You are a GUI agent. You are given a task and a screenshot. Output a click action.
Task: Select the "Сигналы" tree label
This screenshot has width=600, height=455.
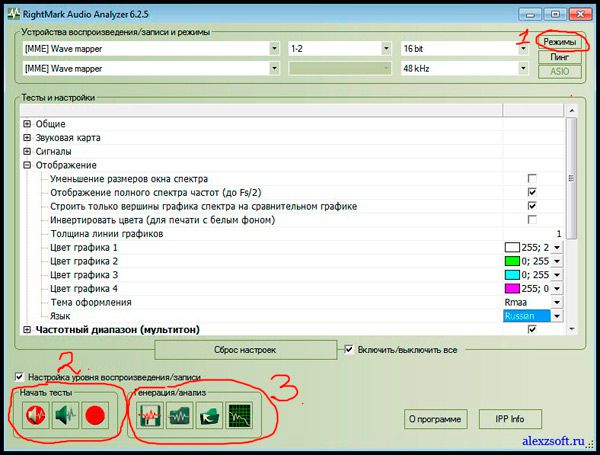click(x=53, y=151)
